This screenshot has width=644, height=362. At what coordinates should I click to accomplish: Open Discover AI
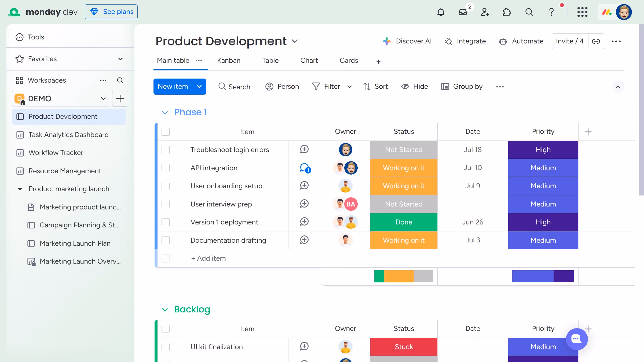pyautogui.click(x=407, y=41)
